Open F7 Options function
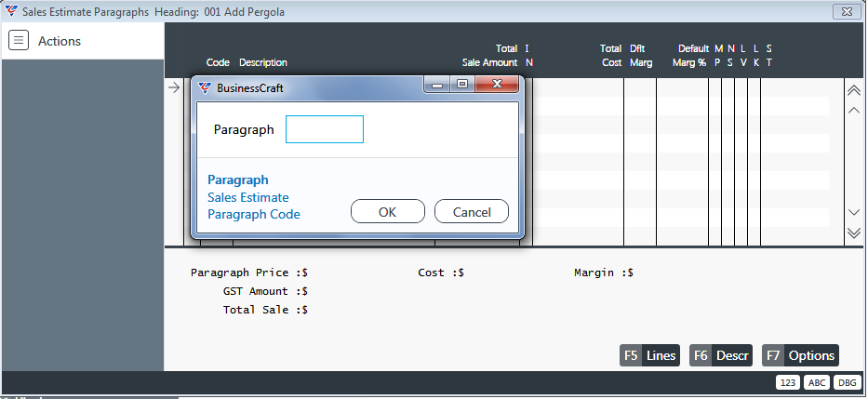Image resolution: width=868 pixels, height=399 pixels. (x=800, y=355)
